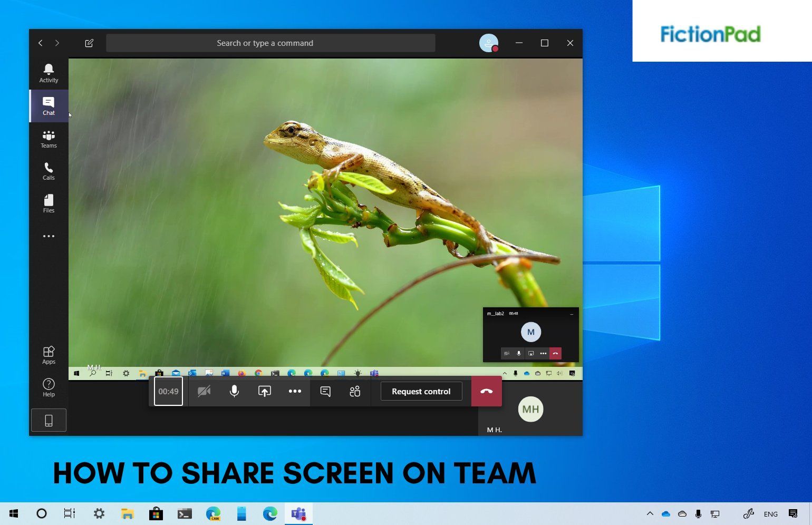Go to the Calls tab

[x=49, y=171]
